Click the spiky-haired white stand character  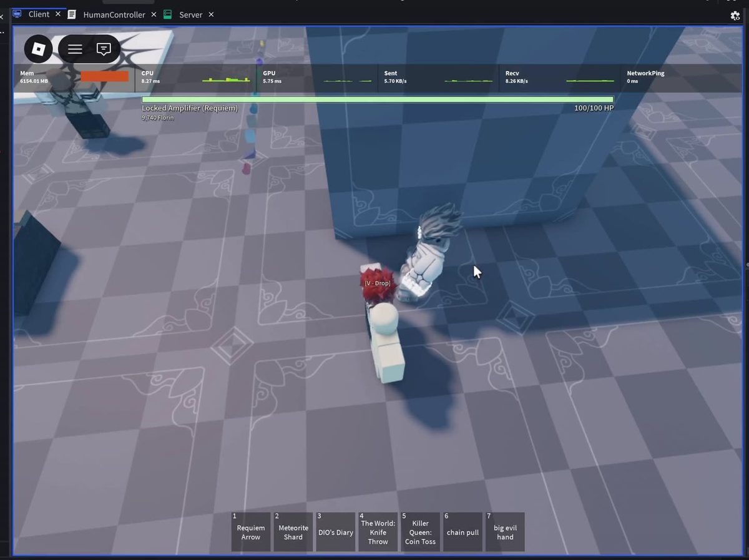click(x=430, y=255)
